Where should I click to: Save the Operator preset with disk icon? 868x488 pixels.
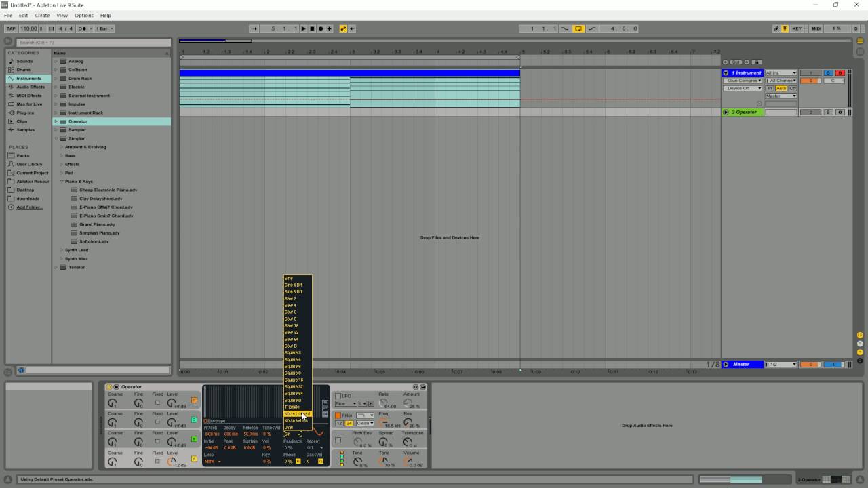(x=423, y=387)
